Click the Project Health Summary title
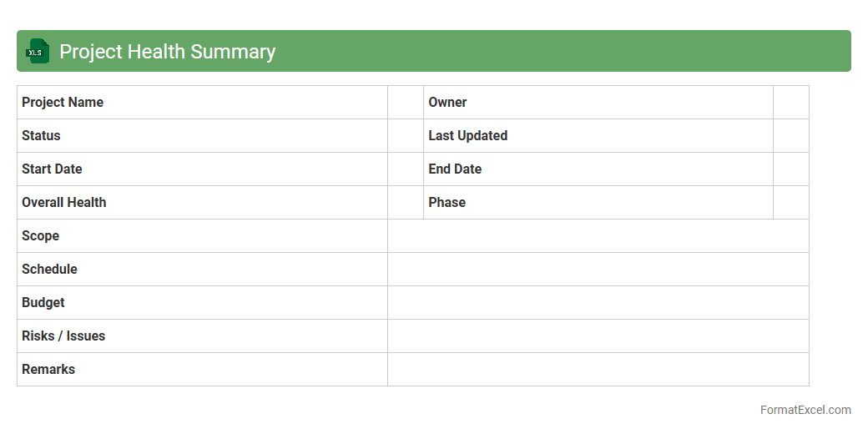Image resolution: width=868 pixels, height=434 pixels. (167, 52)
